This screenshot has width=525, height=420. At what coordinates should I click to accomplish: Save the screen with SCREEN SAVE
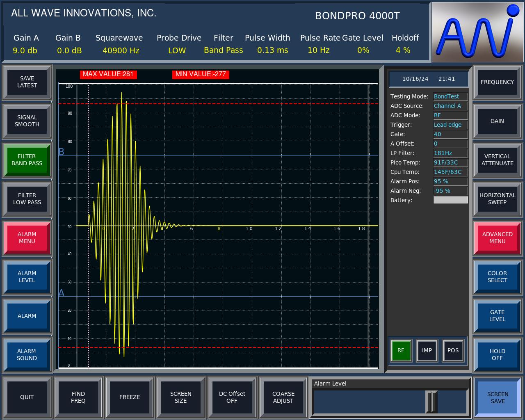498,397
